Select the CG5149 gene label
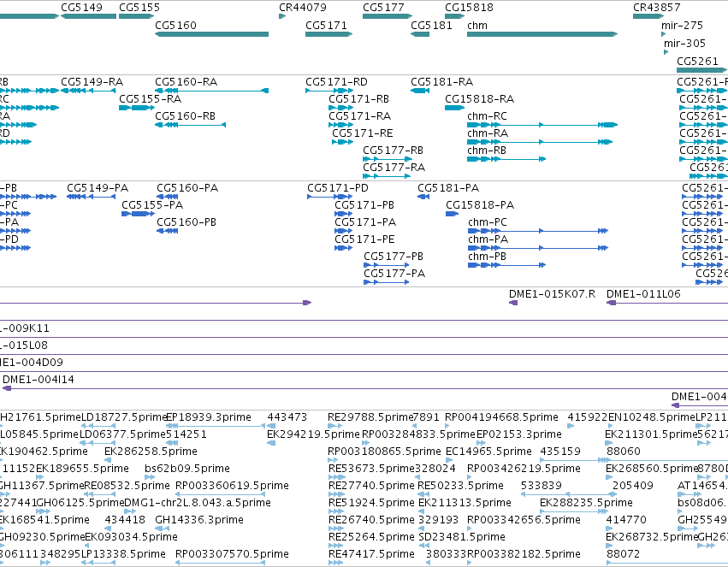 coord(82,8)
